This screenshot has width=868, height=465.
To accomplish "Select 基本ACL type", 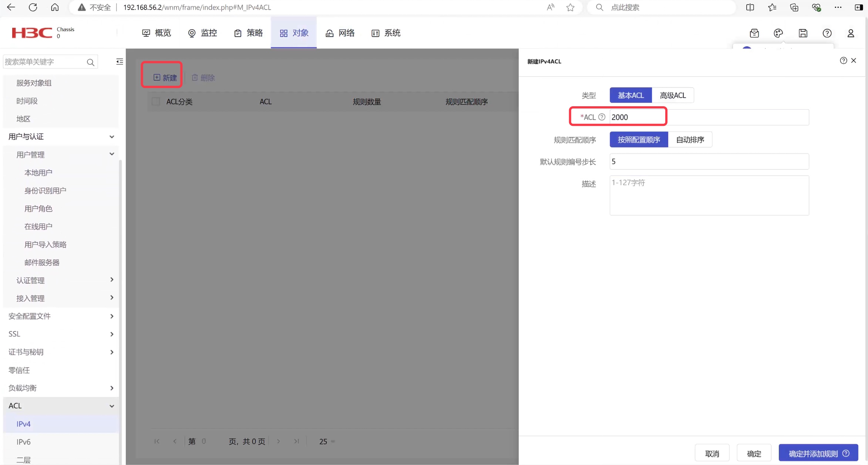I will (630, 95).
